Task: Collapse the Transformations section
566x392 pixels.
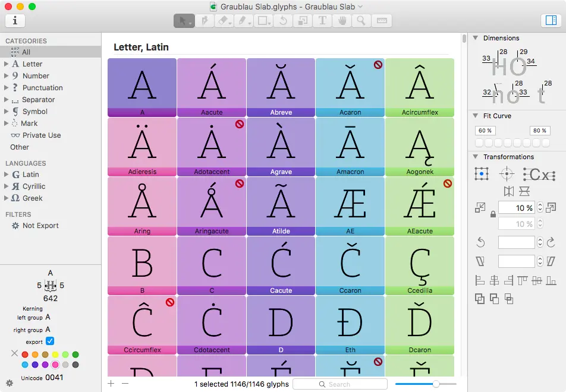Action: [476, 157]
